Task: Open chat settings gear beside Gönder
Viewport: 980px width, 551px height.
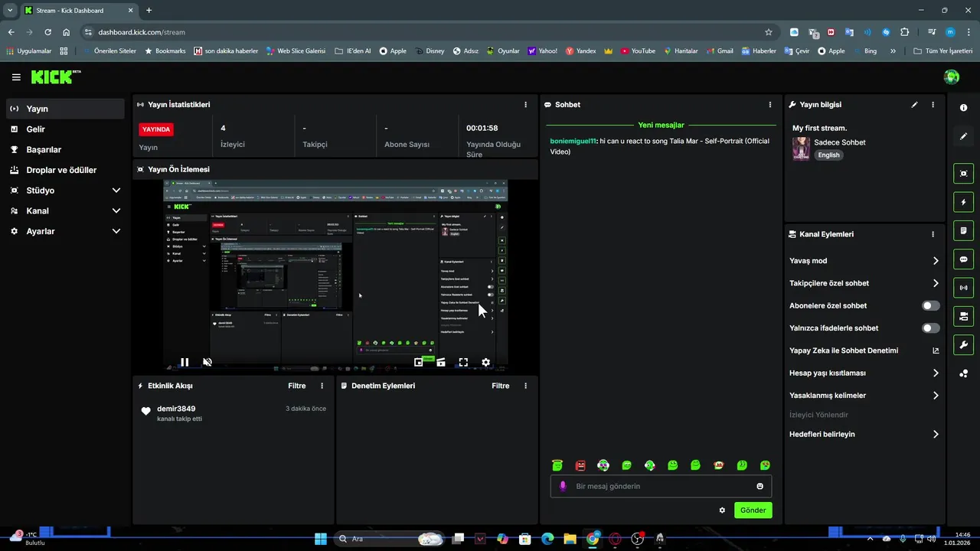Action: pos(722,510)
